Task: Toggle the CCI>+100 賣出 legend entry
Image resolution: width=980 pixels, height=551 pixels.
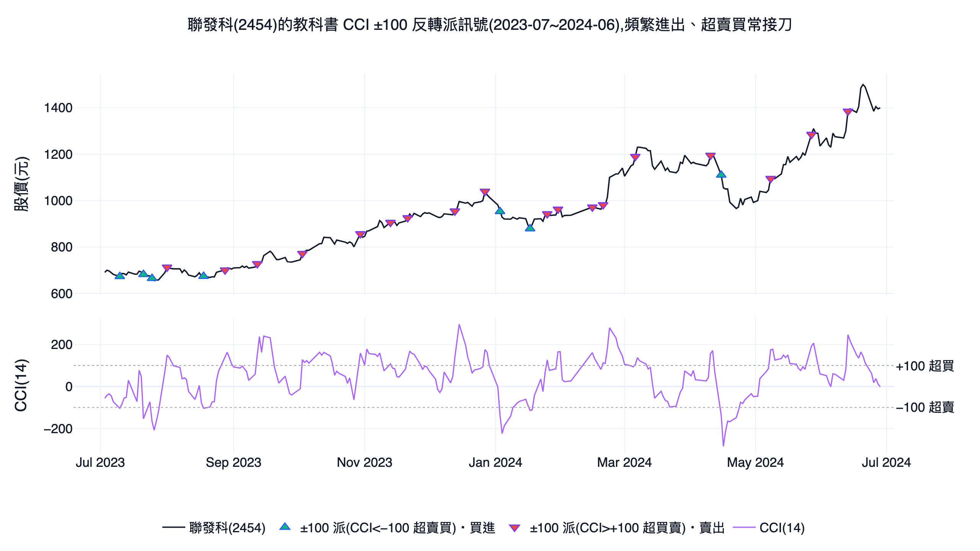Action: pos(617,528)
